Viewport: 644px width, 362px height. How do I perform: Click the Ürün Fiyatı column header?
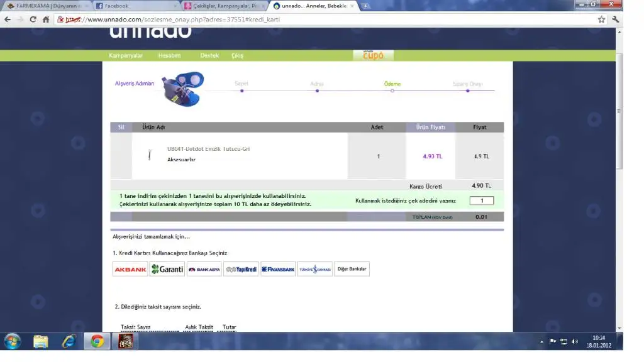click(x=430, y=127)
